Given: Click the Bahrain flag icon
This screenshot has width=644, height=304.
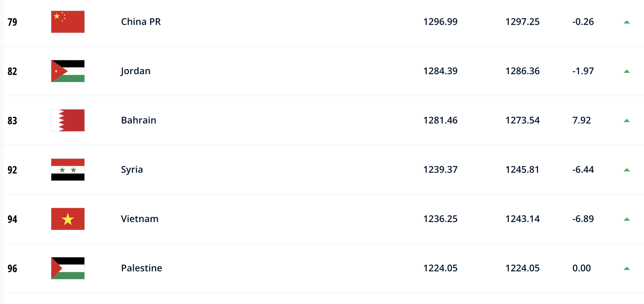Looking at the screenshot, I should pyautogui.click(x=68, y=120).
